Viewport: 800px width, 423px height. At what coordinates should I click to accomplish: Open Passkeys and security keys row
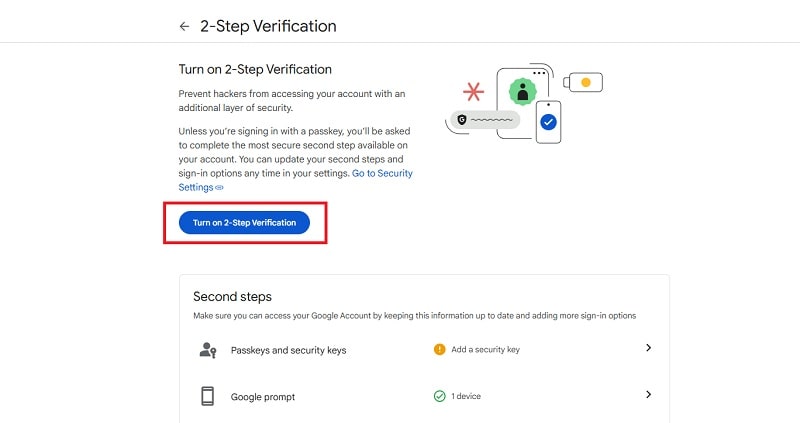[424, 350]
